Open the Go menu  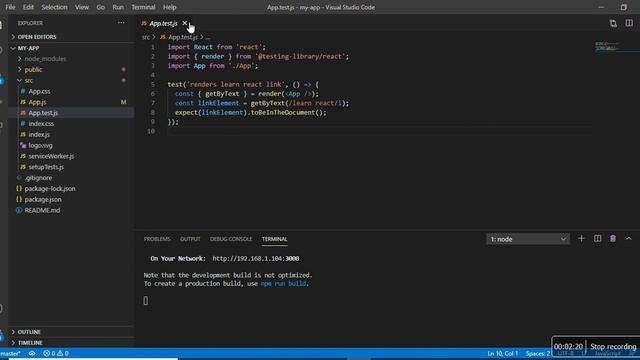(x=100, y=7)
